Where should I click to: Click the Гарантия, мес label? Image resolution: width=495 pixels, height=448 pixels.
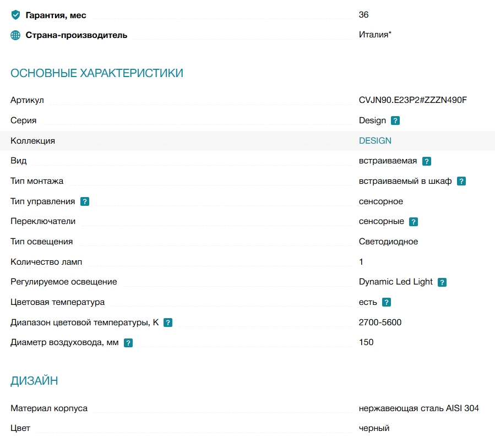pos(56,15)
